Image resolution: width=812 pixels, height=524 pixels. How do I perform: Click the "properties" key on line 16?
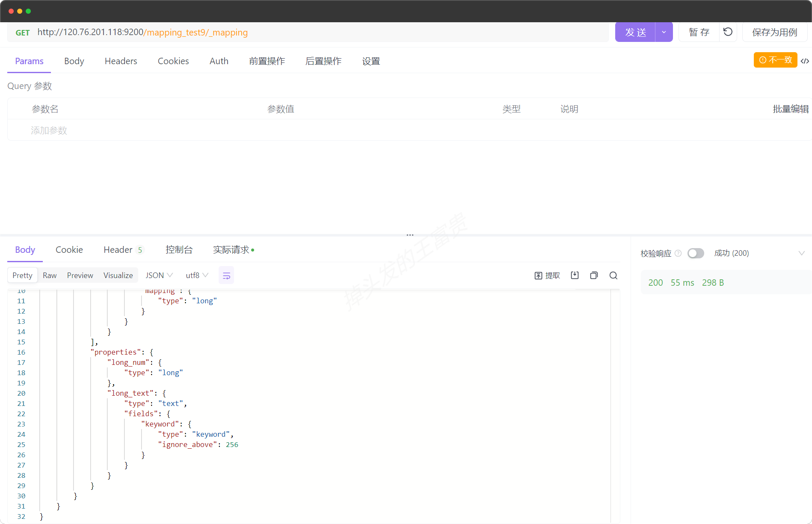tap(116, 352)
